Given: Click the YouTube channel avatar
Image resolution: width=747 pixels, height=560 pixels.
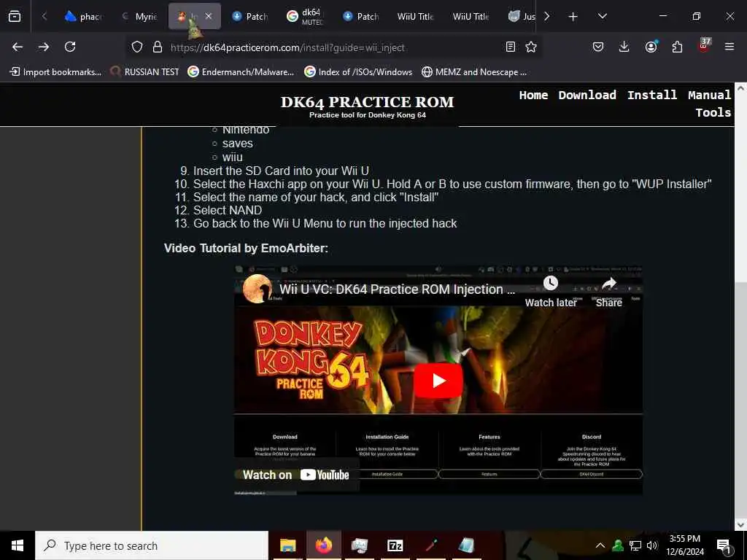Looking at the screenshot, I should (x=258, y=289).
